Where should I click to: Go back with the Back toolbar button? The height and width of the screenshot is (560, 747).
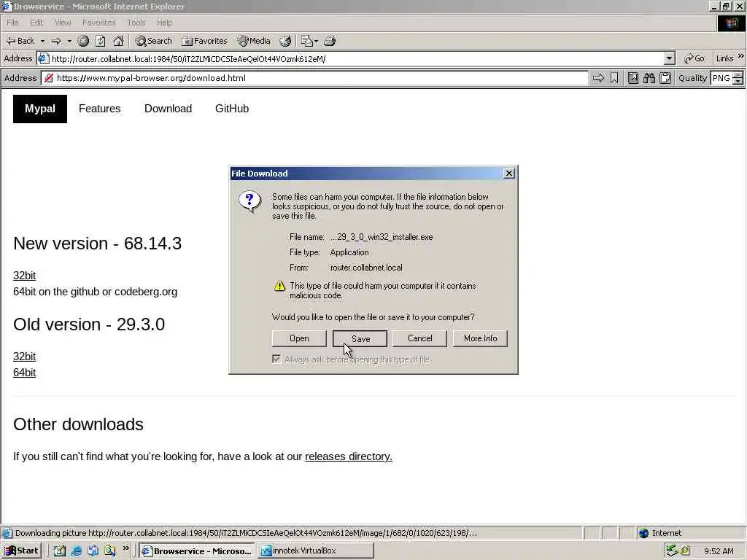tap(20, 41)
